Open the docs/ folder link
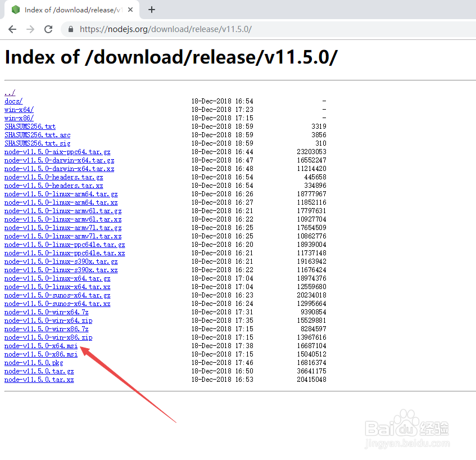The height and width of the screenshot is (460, 476). point(13,101)
